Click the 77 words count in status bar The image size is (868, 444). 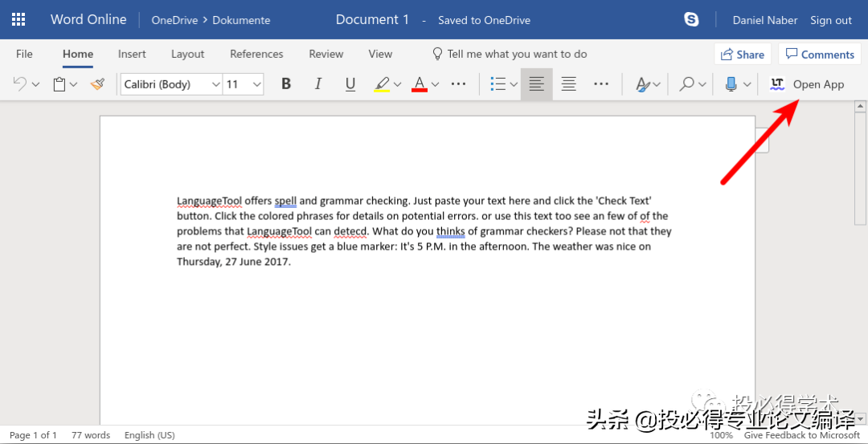(91, 435)
